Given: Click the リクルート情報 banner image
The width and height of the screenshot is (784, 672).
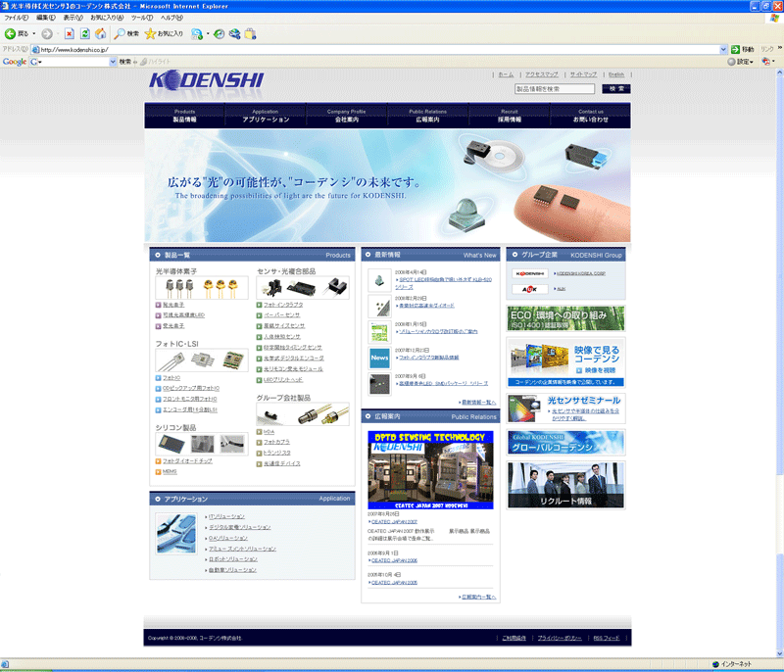Looking at the screenshot, I should pos(565,485).
